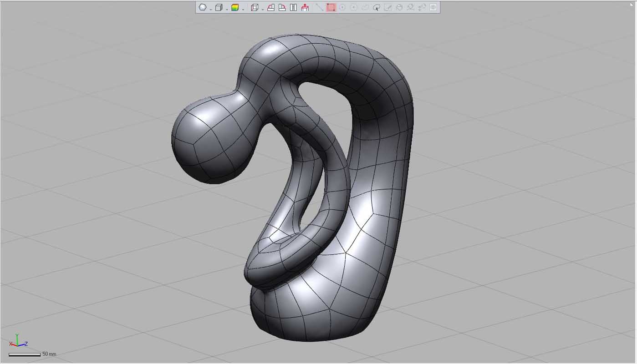The width and height of the screenshot is (637, 364).
Task: Click second circle selection tool icon
Action: (x=353, y=7)
